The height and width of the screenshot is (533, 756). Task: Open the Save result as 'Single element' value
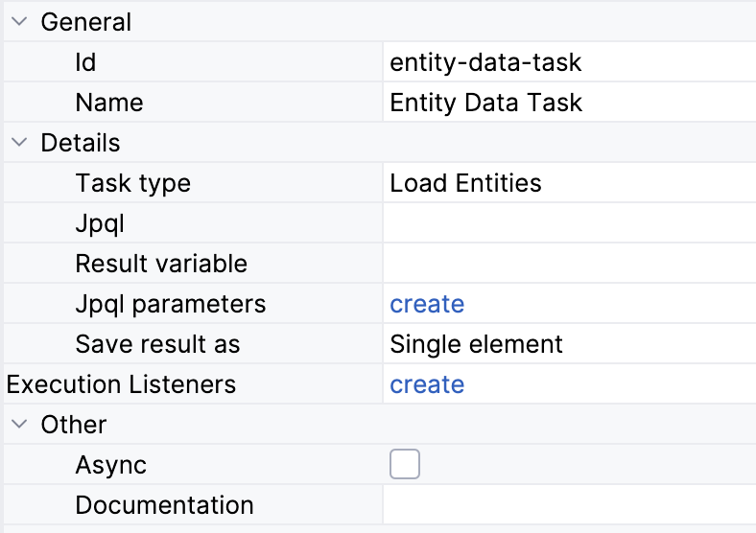click(476, 344)
